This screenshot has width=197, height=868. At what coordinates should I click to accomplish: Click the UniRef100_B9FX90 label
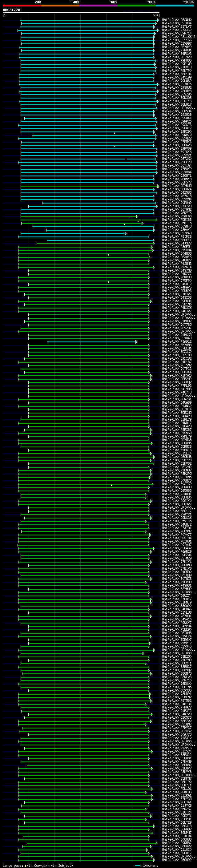point(177,132)
